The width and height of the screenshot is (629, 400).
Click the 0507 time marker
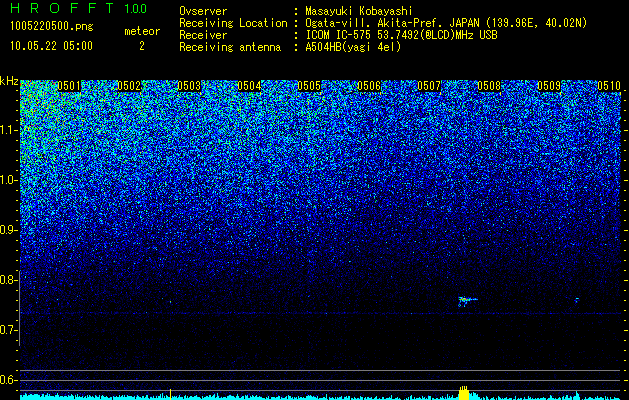point(429,86)
